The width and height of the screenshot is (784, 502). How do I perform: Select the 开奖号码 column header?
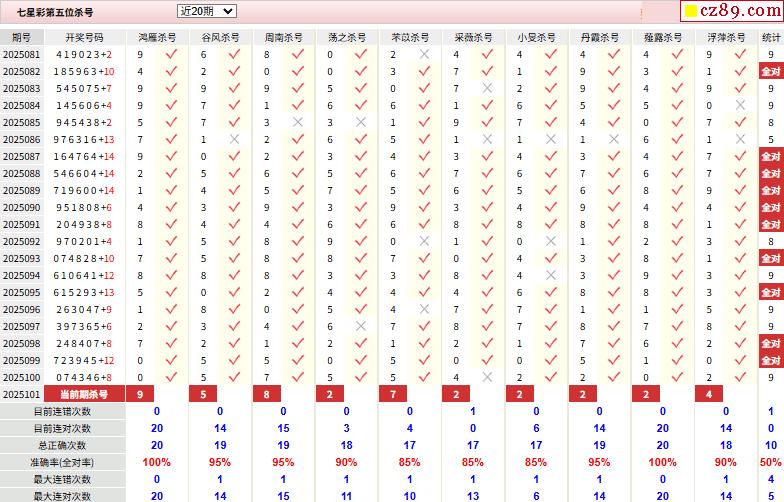[84, 38]
